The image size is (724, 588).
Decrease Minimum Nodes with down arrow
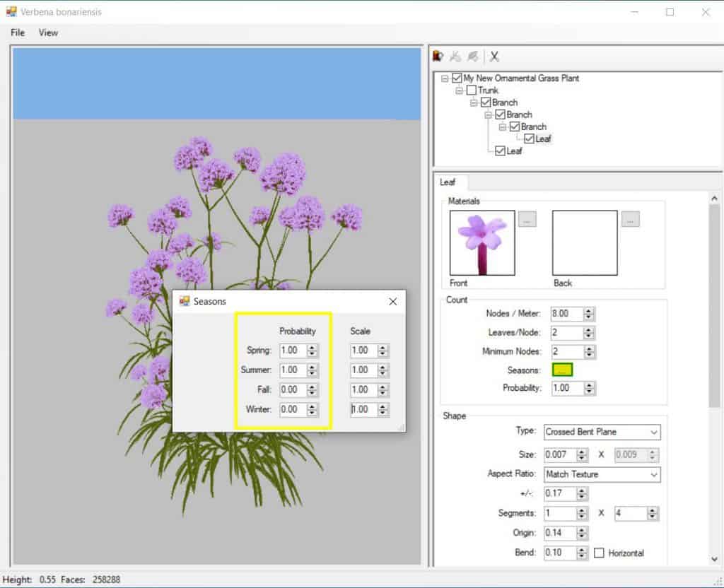589,355
